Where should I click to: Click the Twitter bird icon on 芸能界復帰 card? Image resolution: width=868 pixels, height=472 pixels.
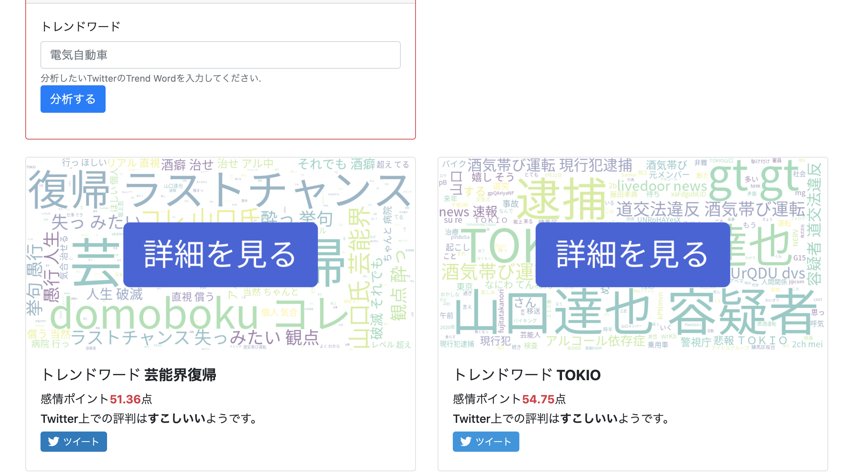(54, 441)
